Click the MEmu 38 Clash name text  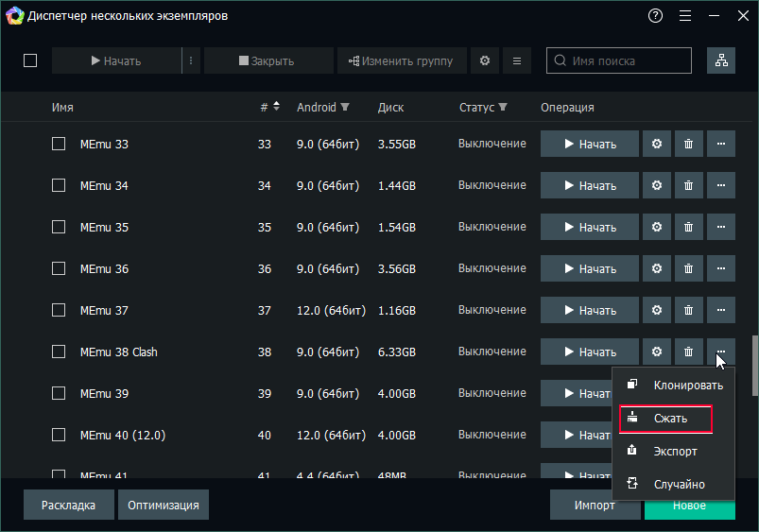(x=118, y=352)
